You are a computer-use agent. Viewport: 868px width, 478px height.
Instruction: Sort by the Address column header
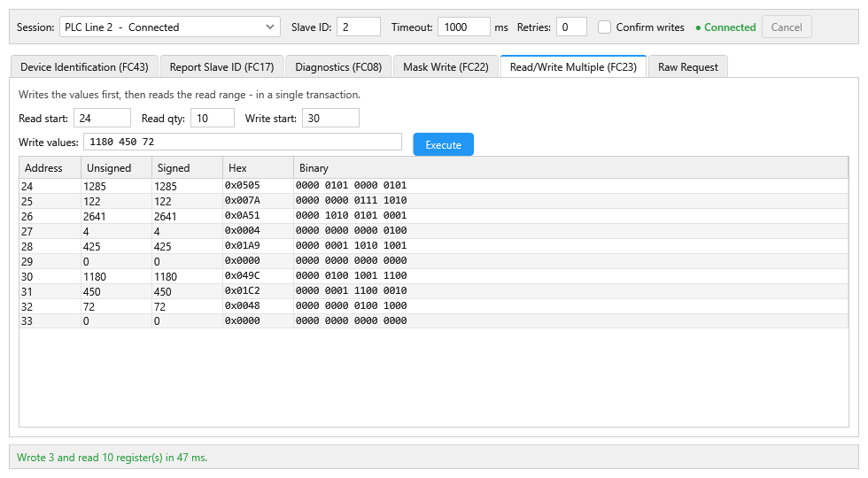pos(50,167)
